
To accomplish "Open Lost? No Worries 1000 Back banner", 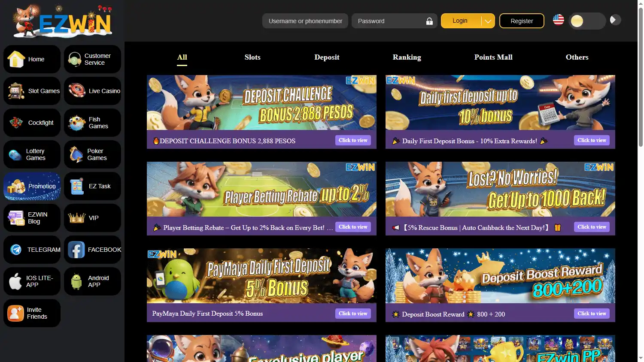I will point(500,189).
